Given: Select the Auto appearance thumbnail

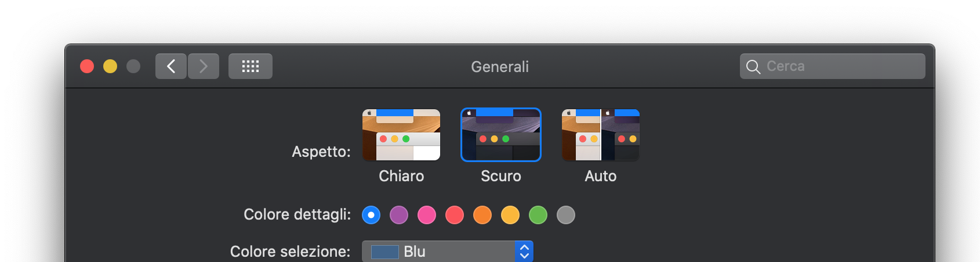Looking at the screenshot, I should (601, 135).
